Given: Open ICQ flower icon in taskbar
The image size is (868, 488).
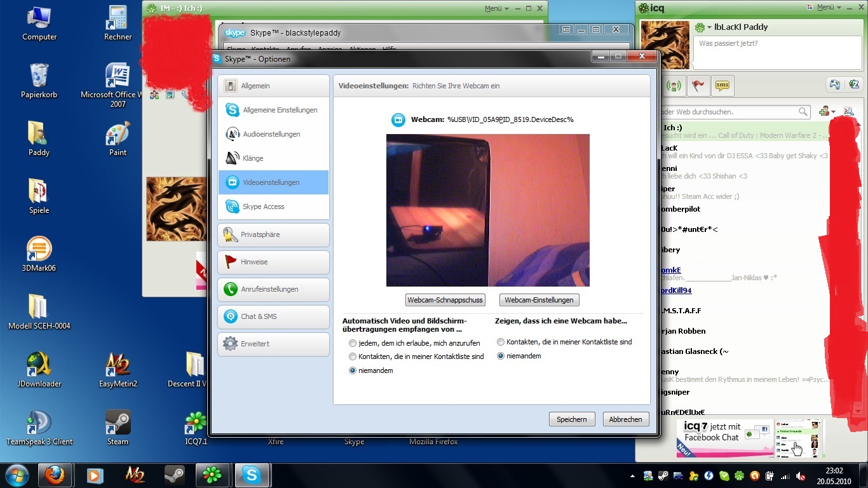Looking at the screenshot, I should click(x=212, y=475).
